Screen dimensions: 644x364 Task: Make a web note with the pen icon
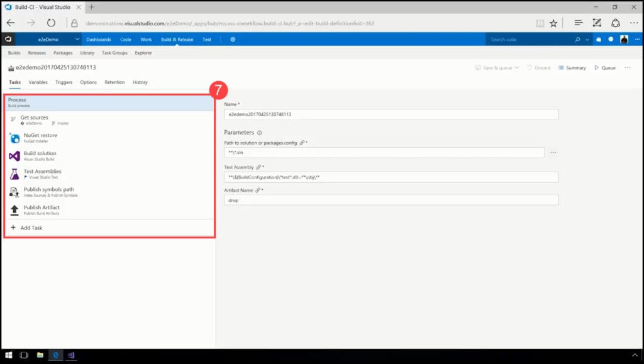(x=597, y=23)
